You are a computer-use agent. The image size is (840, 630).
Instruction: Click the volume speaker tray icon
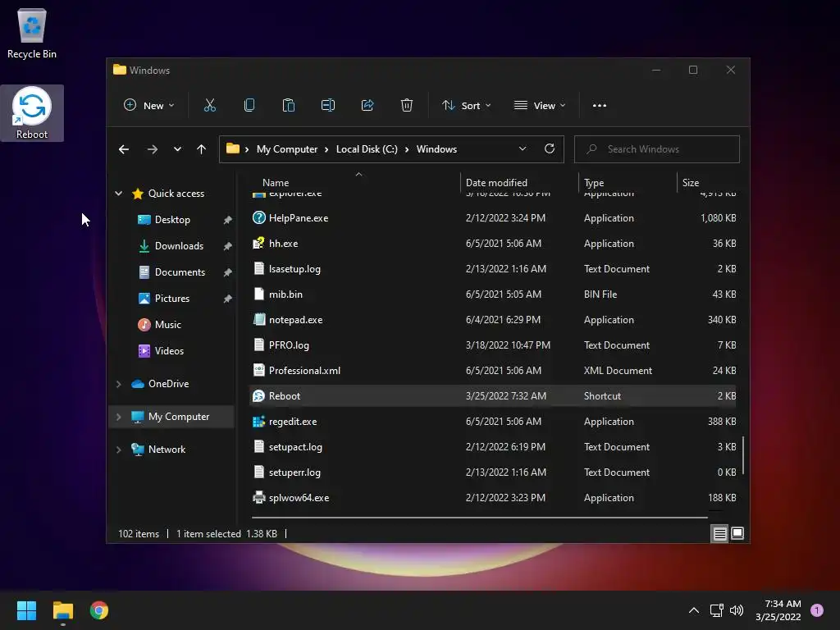pyautogui.click(x=737, y=610)
